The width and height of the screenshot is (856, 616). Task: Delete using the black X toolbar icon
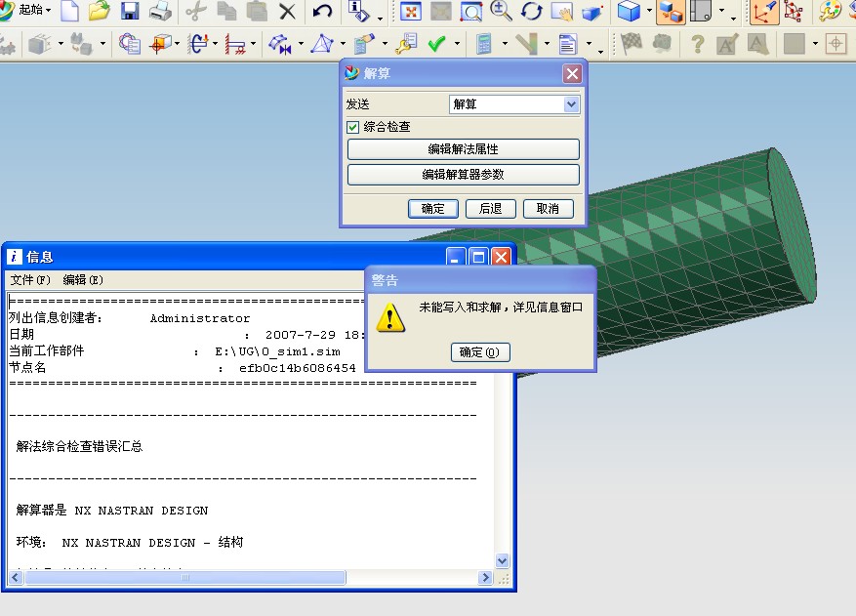point(287,11)
